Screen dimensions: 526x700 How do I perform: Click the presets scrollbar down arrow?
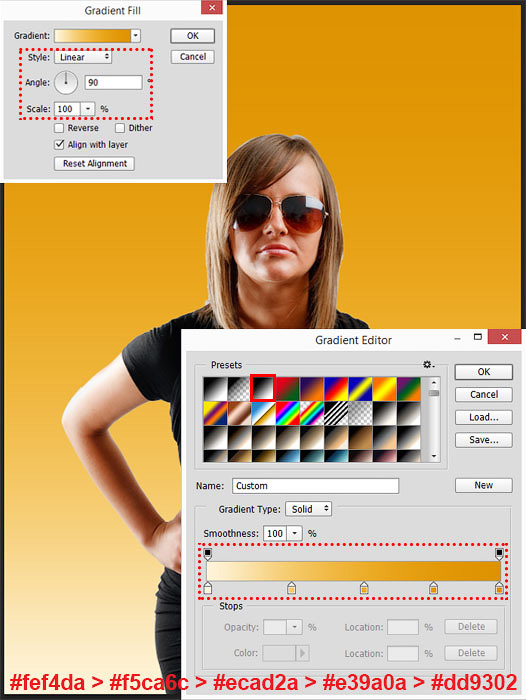pyautogui.click(x=434, y=456)
